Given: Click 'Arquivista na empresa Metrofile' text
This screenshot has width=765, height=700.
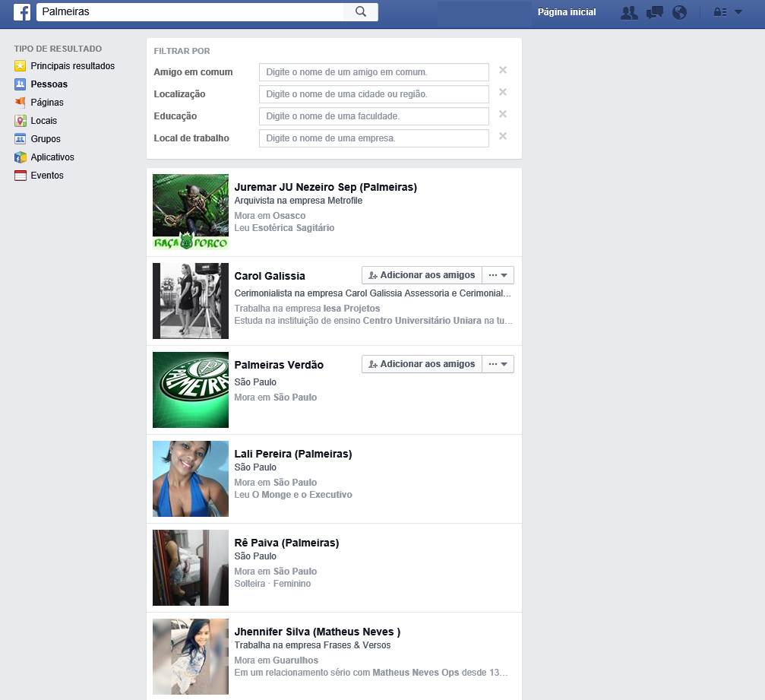Looking at the screenshot, I should point(298,200).
